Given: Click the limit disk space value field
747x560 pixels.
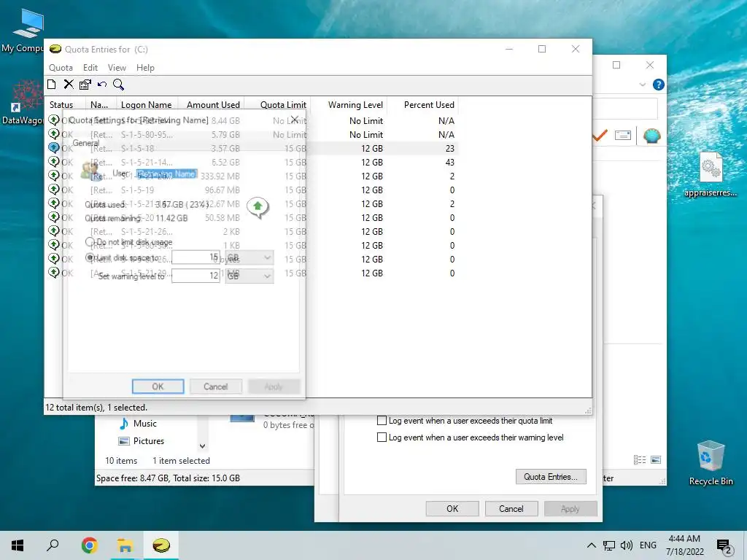Looking at the screenshot, I should 196,257.
